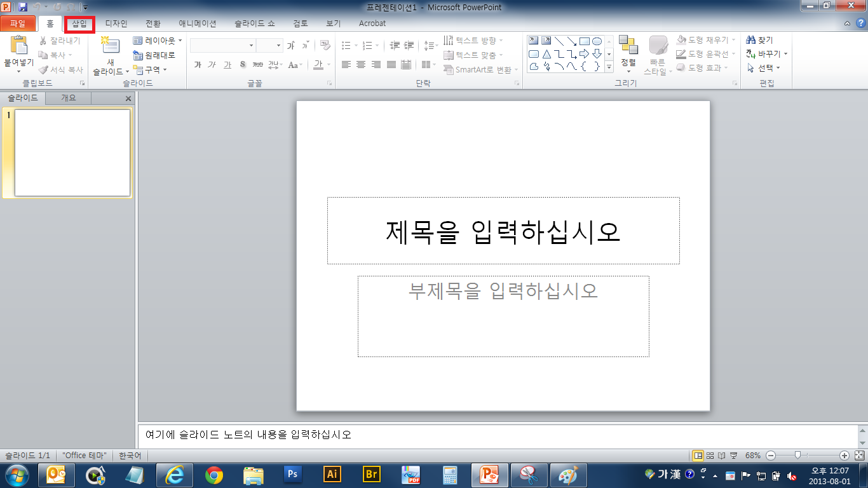Switch to the Outline (개요) pane tab
The width and height of the screenshot is (868, 488).
pyautogui.click(x=68, y=98)
